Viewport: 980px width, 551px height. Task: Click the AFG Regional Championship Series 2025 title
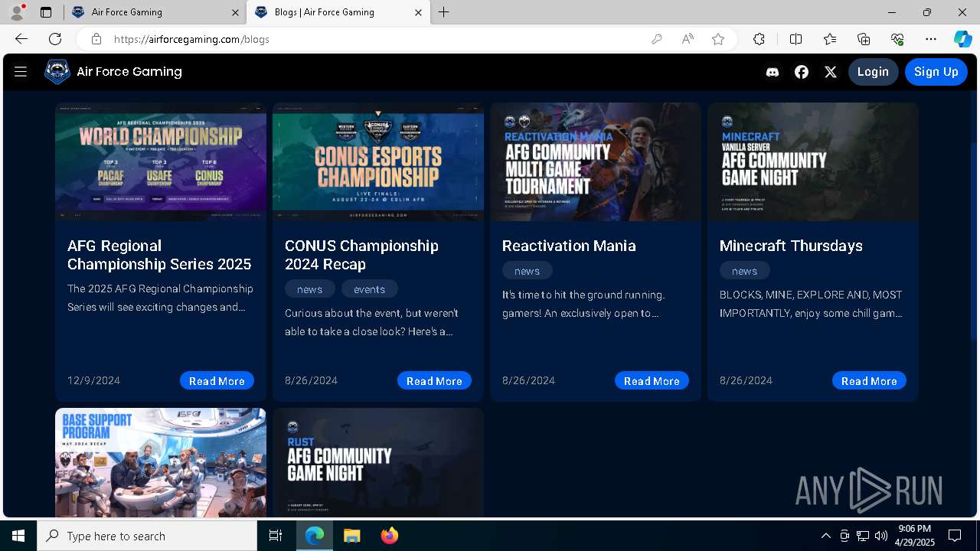click(x=159, y=255)
